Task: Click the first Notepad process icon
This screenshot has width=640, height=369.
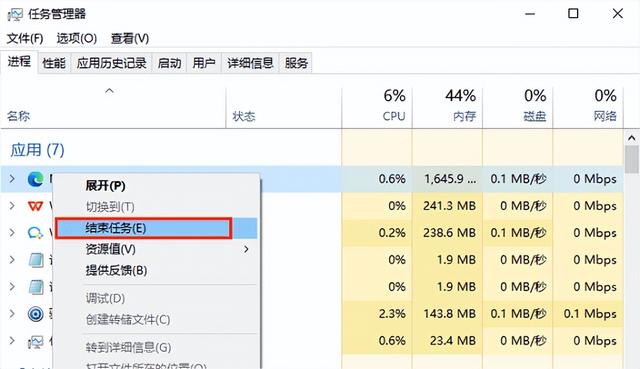Action: click(x=36, y=260)
